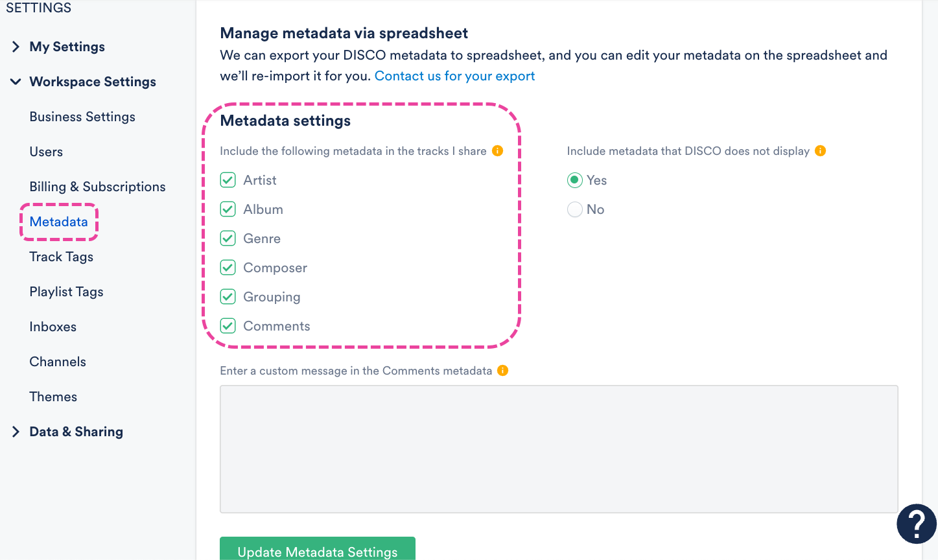
Task: Select the No radio button
Action: [575, 209]
